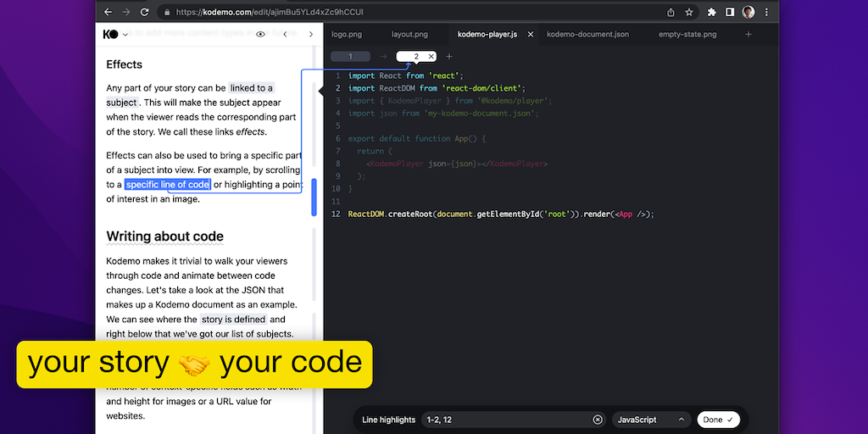Reload the page with refresh icon

click(x=144, y=12)
